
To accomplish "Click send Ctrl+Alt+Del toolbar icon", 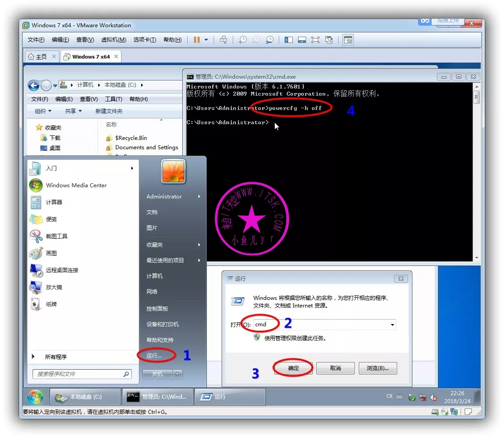I will pyautogui.click(x=223, y=40).
